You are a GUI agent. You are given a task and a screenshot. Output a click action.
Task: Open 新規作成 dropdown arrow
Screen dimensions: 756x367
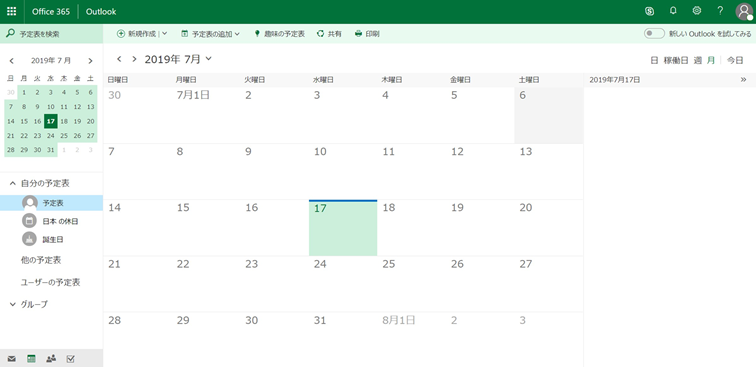[x=164, y=34]
